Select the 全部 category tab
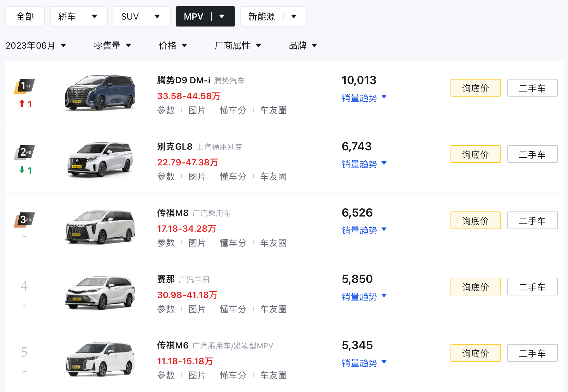Image resolution: width=568 pixels, height=392 pixels. pyautogui.click(x=25, y=16)
